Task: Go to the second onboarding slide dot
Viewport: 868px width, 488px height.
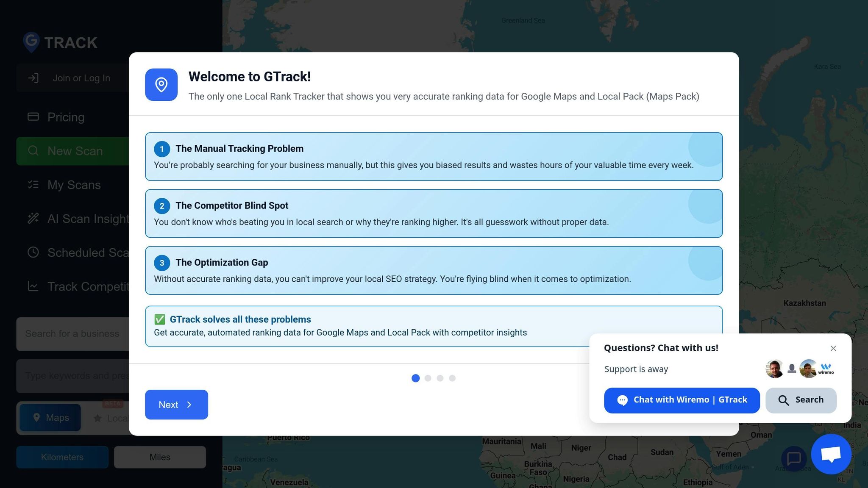Action: pos(428,378)
